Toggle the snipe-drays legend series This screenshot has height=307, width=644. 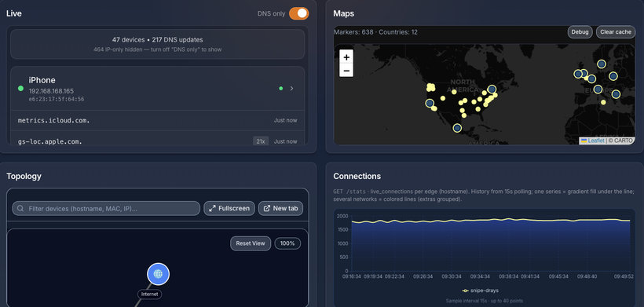(x=480, y=291)
